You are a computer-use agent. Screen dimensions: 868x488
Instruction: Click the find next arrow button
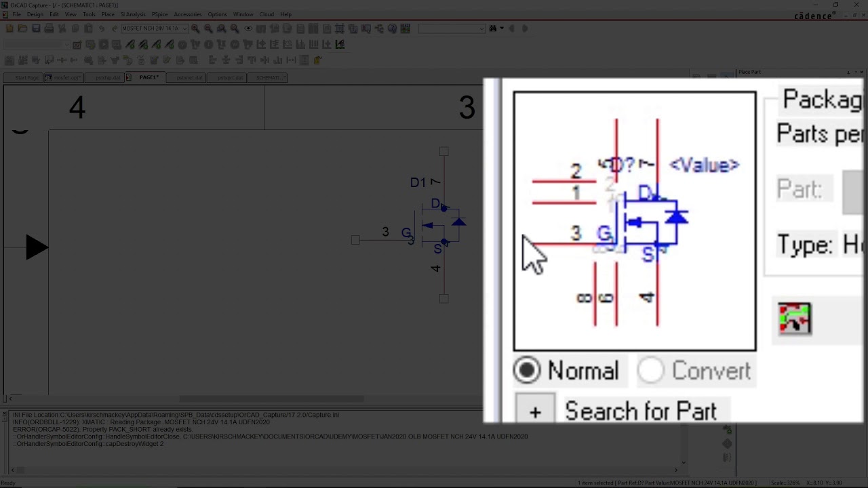pos(525,28)
